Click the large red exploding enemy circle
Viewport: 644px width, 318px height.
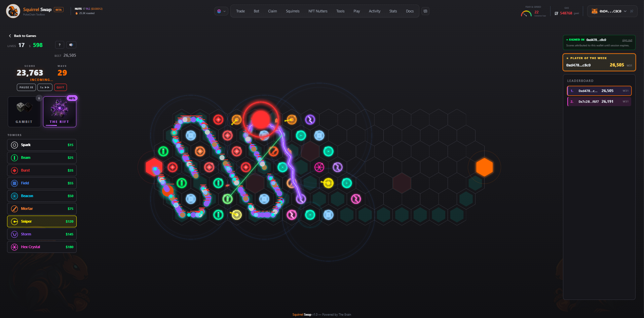[261, 120]
